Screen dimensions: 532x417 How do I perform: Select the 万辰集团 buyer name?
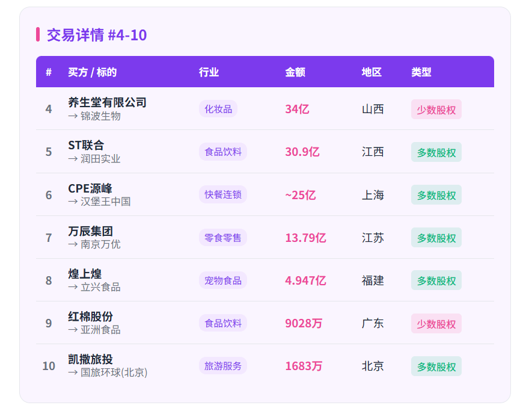90,231
